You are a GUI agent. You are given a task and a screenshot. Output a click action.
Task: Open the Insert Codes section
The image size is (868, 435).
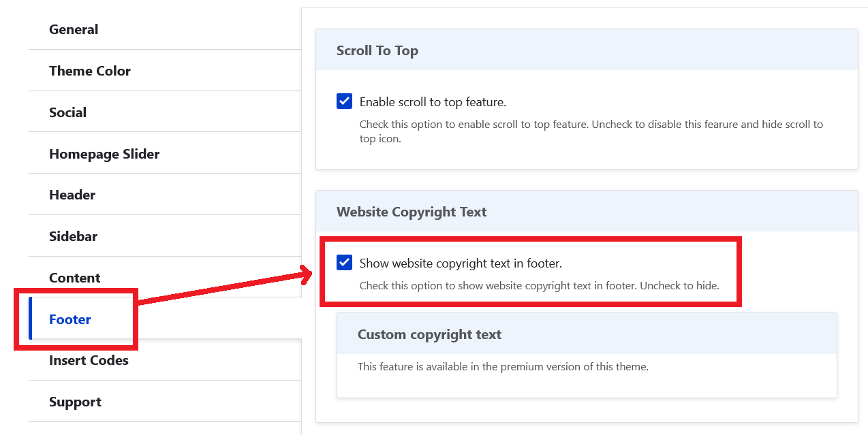(89, 360)
